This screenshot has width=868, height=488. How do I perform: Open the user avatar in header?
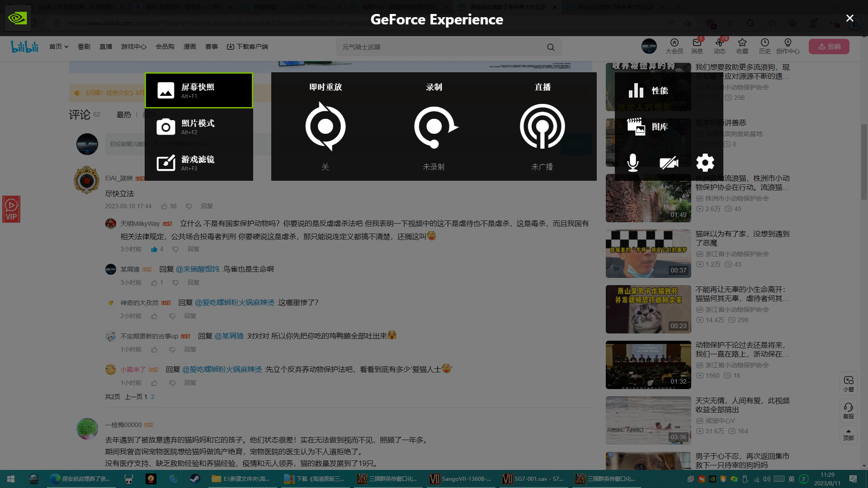pos(649,46)
